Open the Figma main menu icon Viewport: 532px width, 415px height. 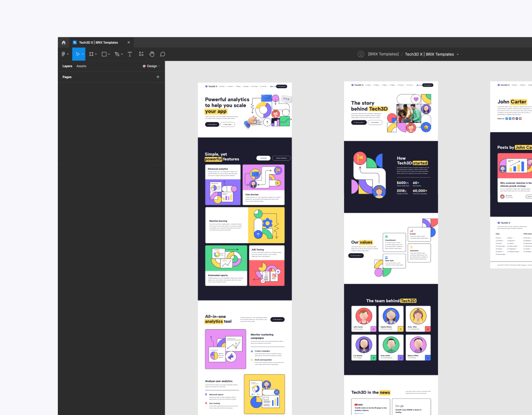(x=63, y=54)
